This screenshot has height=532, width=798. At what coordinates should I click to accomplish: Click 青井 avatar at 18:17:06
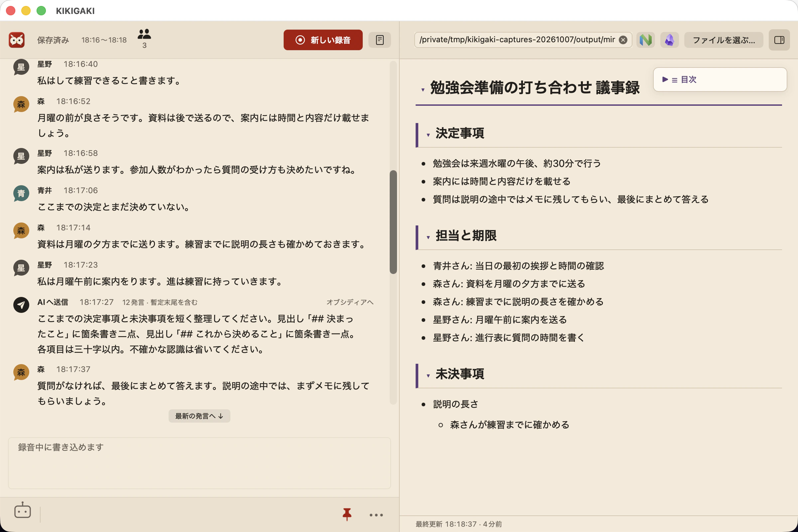point(21,194)
